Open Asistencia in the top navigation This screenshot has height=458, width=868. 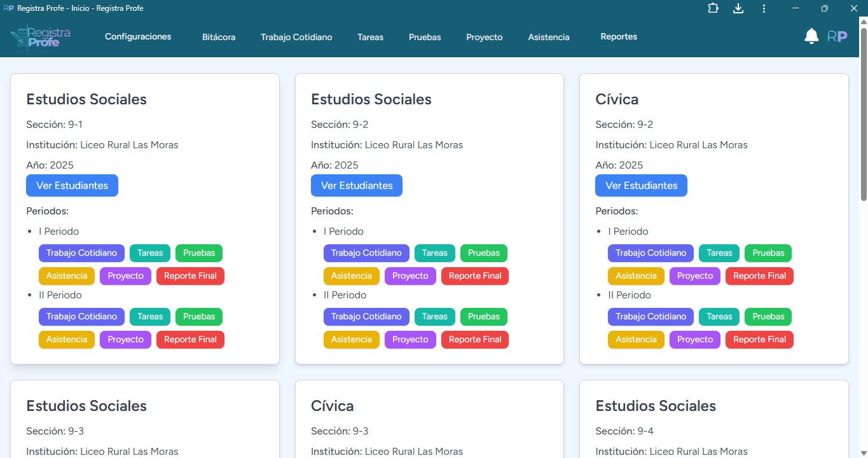549,37
